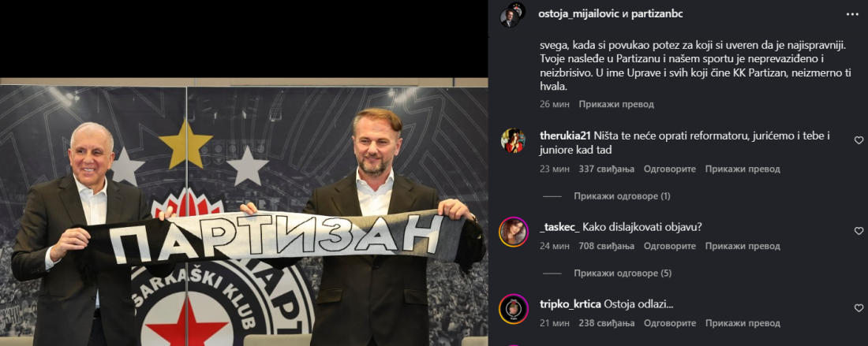This screenshot has width=868, height=346.
Task: Click the post author's avatar in header
Action: click(x=511, y=15)
